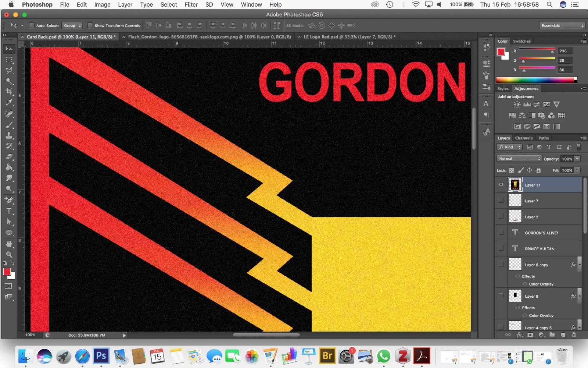This screenshot has height=368, width=588.
Task: Open the Opacity slider arrow
Action: 577,159
